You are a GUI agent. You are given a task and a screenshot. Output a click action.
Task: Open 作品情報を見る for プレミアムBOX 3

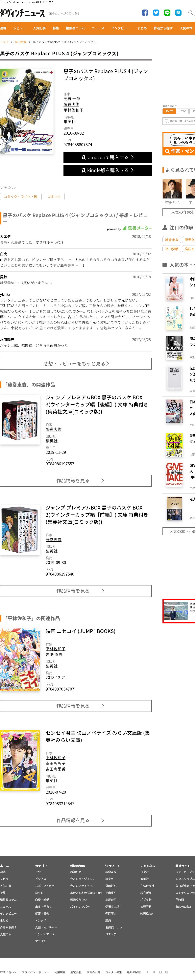(x=76, y=481)
